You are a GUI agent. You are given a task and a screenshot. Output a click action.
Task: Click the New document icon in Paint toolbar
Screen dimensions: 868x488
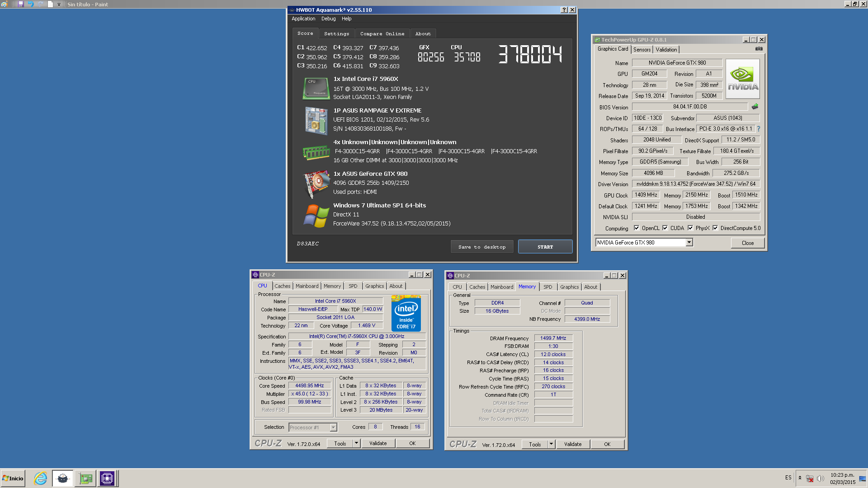point(50,4)
